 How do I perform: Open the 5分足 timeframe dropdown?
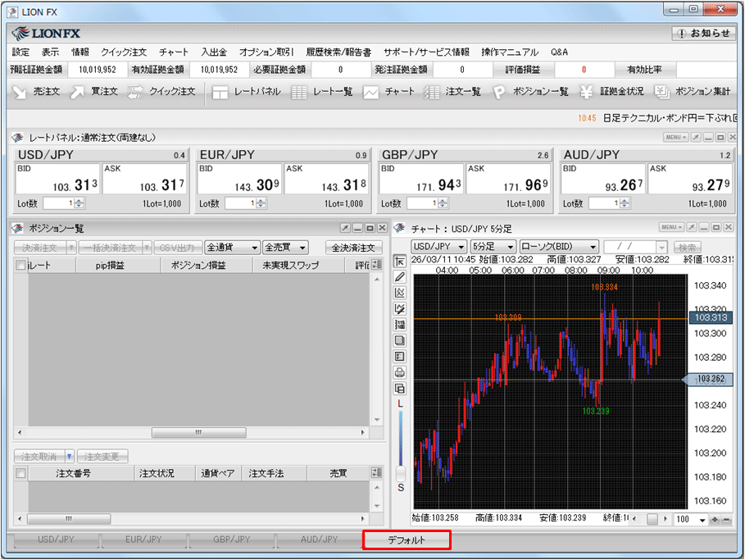coord(493,246)
